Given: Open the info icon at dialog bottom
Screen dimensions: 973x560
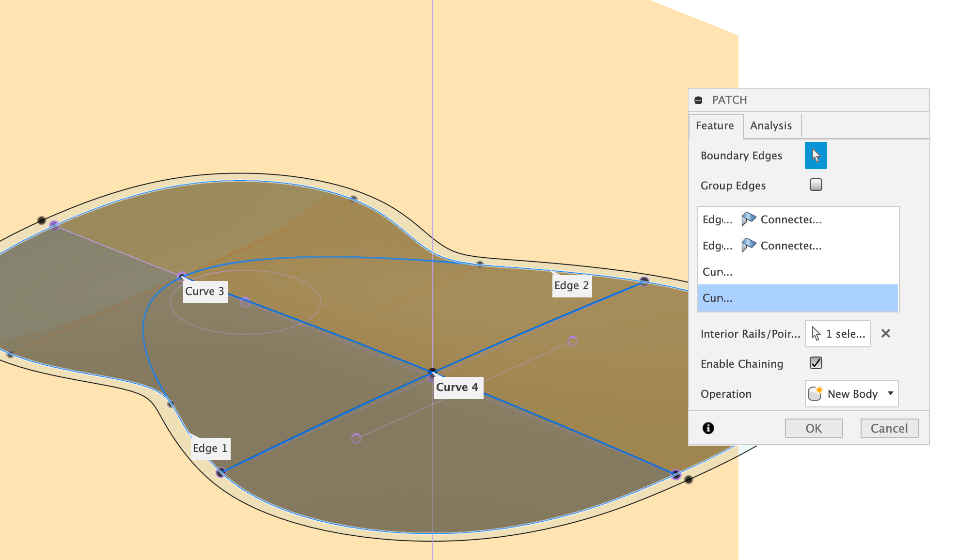Looking at the screenshot, I should [x=708, y=428].
